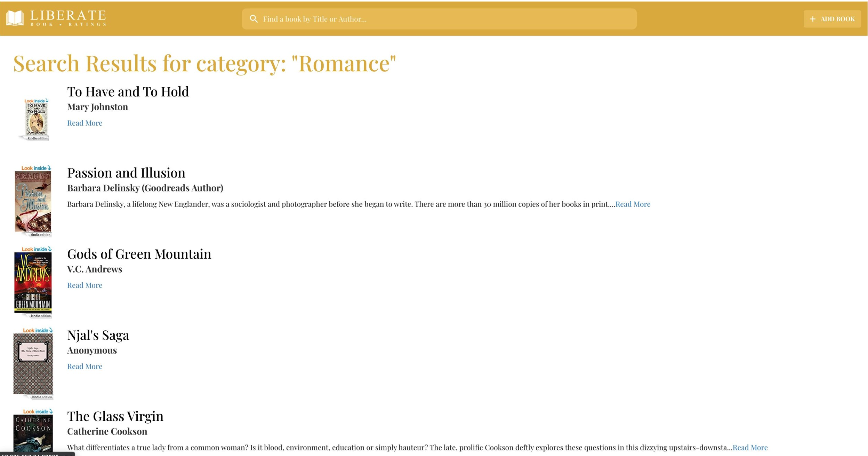Click the magnifying glass search icon
This screenshot has width=868, height=456.
[x=254, y=19]
